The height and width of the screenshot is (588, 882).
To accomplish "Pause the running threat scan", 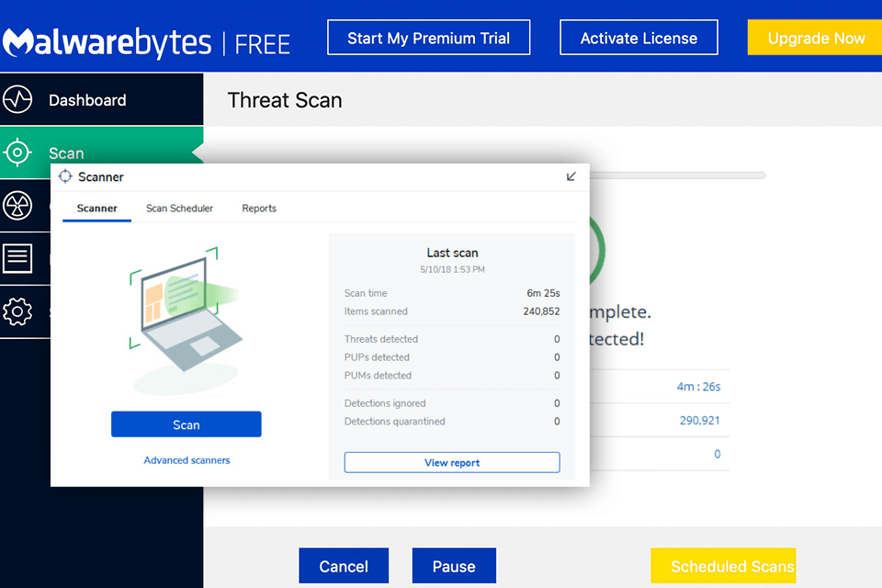I will (x=454, y=566).
